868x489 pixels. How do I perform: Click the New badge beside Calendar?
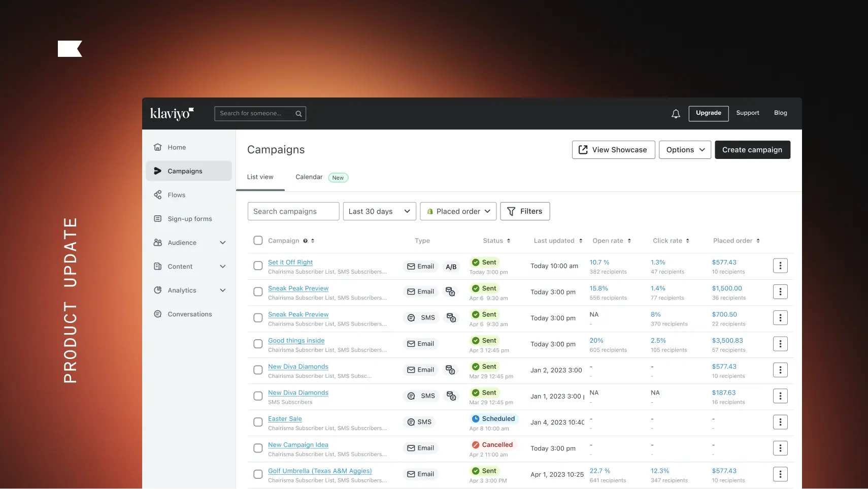point(338,178)
